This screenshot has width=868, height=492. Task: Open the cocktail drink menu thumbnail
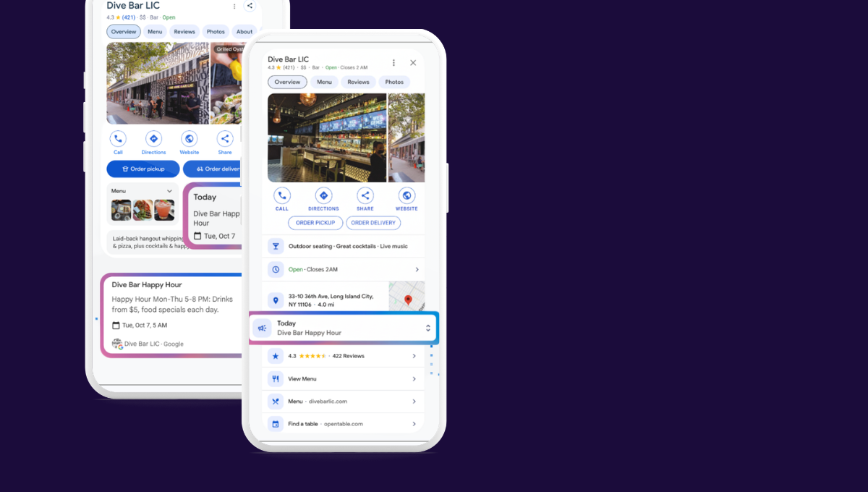tap(164, 211)
